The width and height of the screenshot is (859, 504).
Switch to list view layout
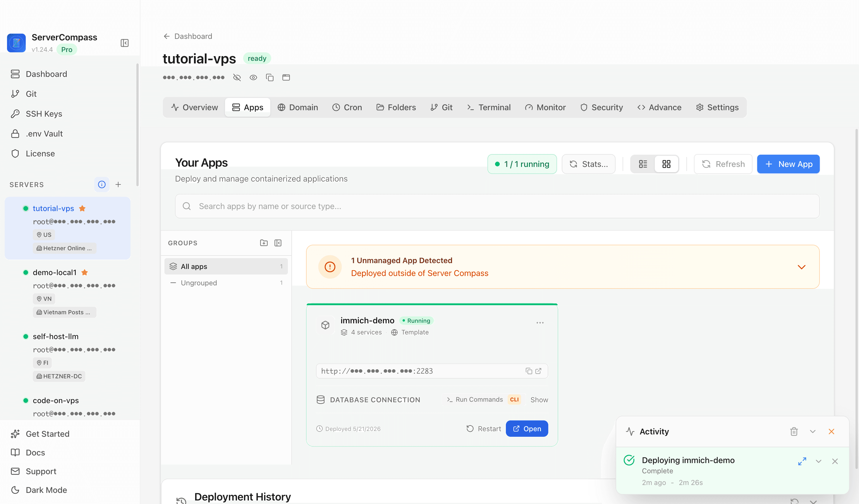(643, 164)
